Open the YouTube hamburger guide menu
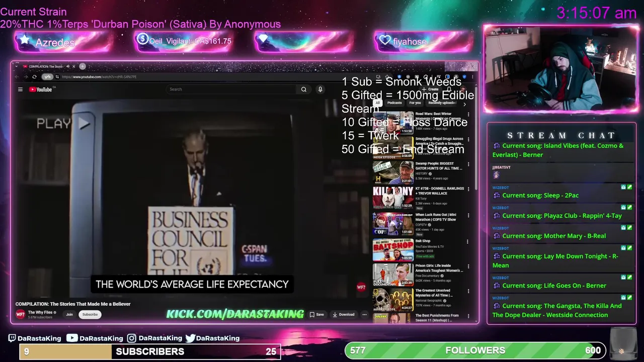 20,89
